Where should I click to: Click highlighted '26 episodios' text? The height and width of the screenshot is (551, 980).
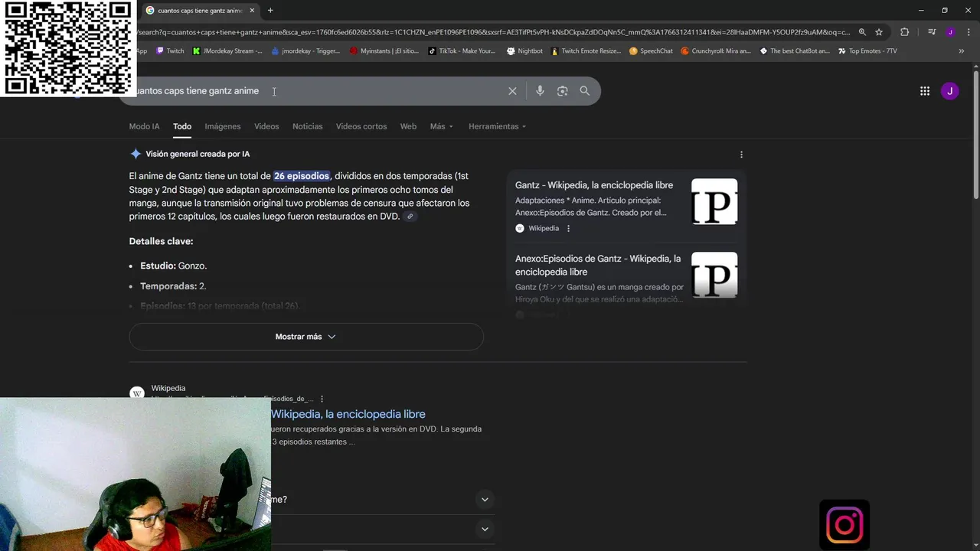click(x=302, y=176)
